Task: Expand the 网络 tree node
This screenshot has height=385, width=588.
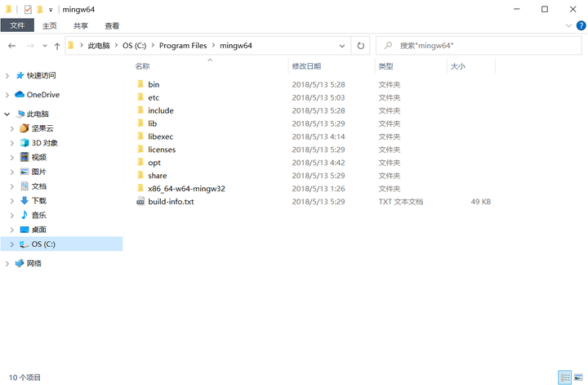Action: point(7,263)
